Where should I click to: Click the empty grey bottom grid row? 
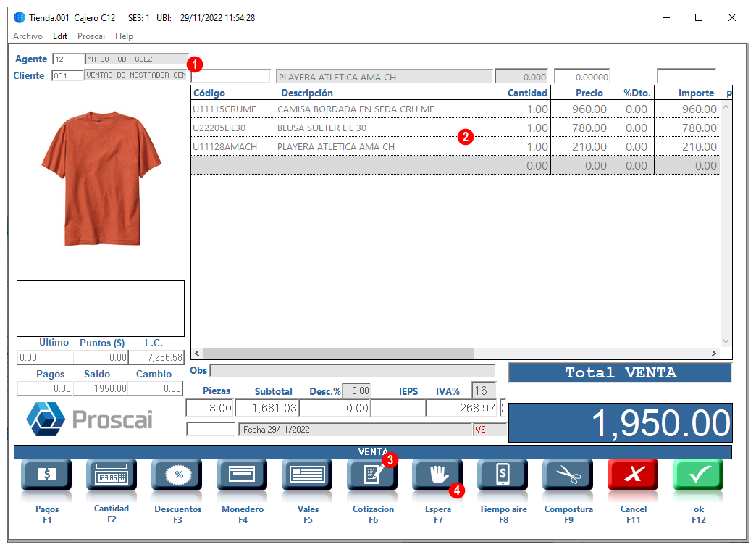(455, 165)
